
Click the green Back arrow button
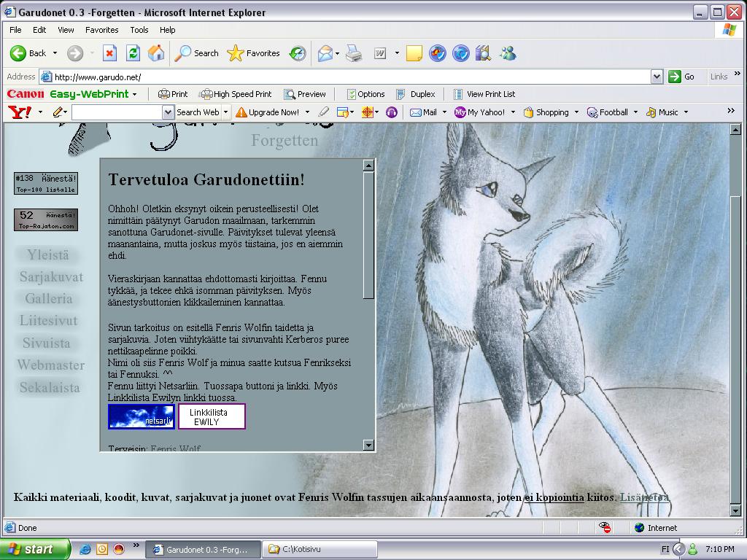click(x=18, y=53)
